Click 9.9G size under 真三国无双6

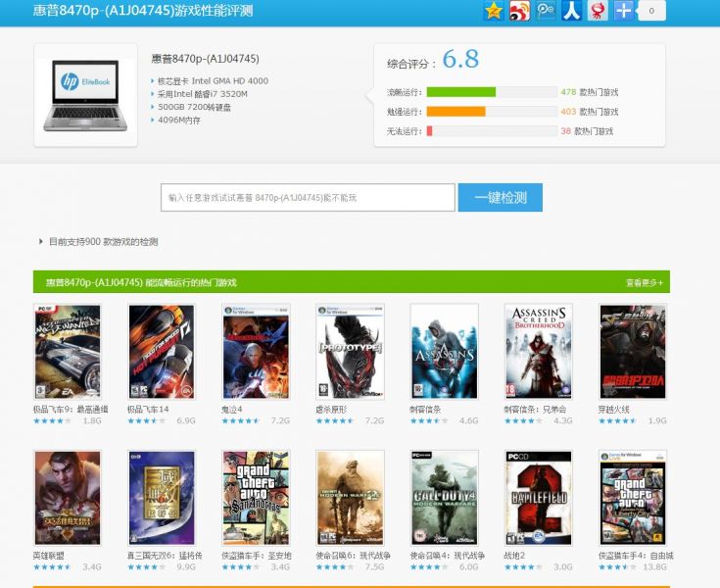tap(186, 566)
